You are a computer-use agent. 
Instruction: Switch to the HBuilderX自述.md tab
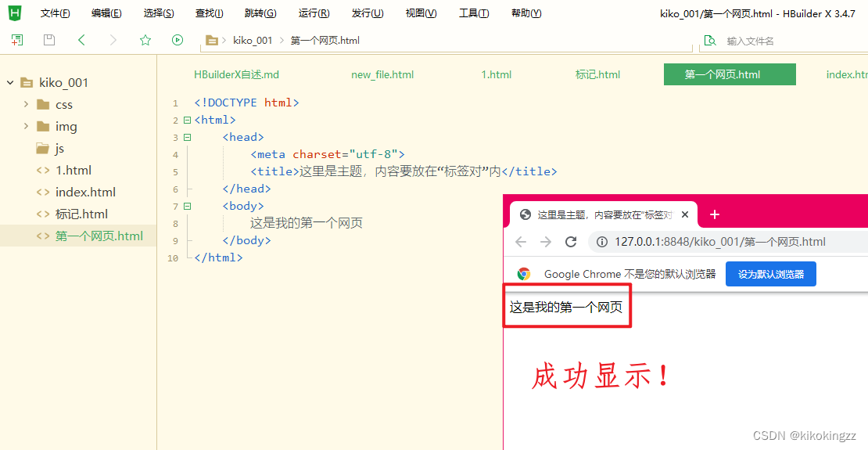pyautogui.click(x=236, y=74)
